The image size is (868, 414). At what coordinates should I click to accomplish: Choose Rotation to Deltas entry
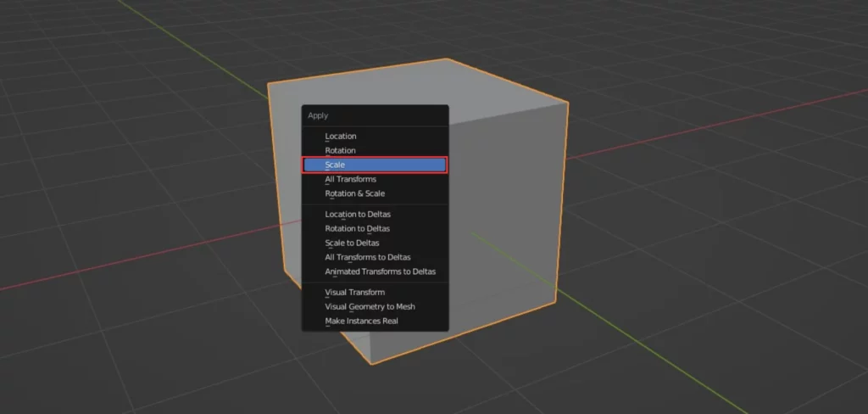[x=375, y=229]
